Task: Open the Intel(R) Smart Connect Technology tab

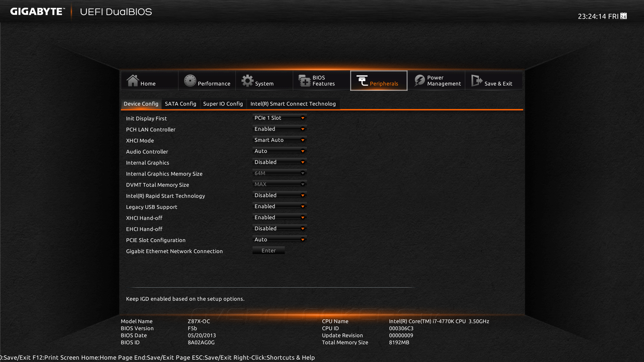Action: pyautogui.click(x=293, y=104)
